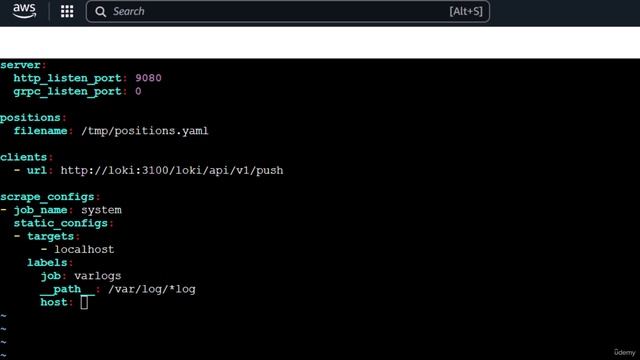This screenshot has width=640, height=360.
Task: Click the '/tmp/positions.yaml' path value
Action: tap(145, 131)
